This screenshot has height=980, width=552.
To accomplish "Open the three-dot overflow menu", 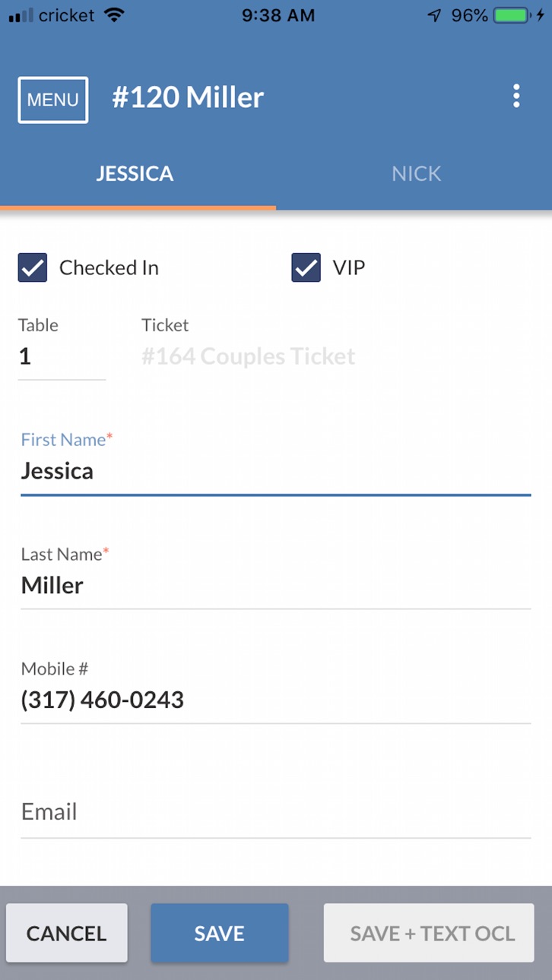I will (516, 96).
